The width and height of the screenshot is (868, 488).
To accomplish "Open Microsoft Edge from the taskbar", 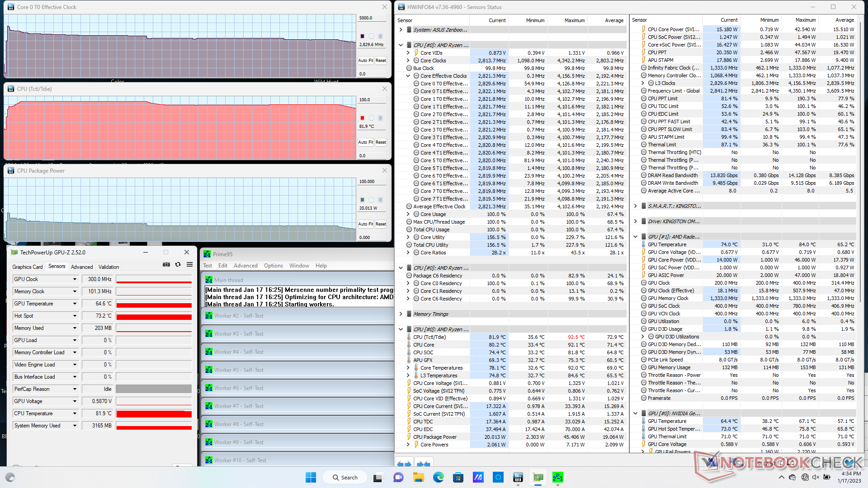I will [438, 478].
